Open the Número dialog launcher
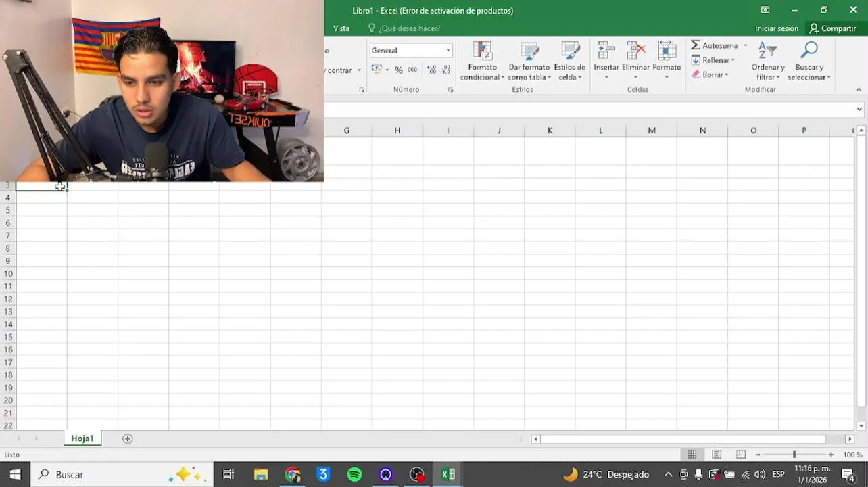The height and width of the screenshot is (487, 868). click(x=451, y=90)
